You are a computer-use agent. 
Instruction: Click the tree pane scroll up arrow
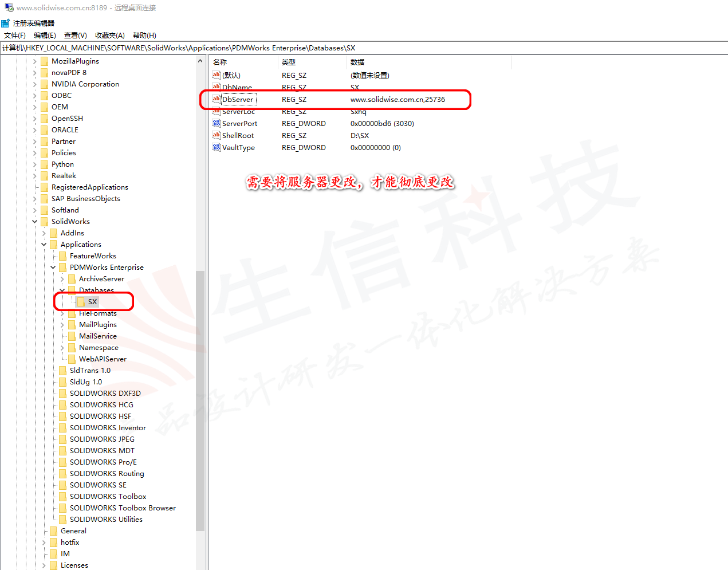200,61
